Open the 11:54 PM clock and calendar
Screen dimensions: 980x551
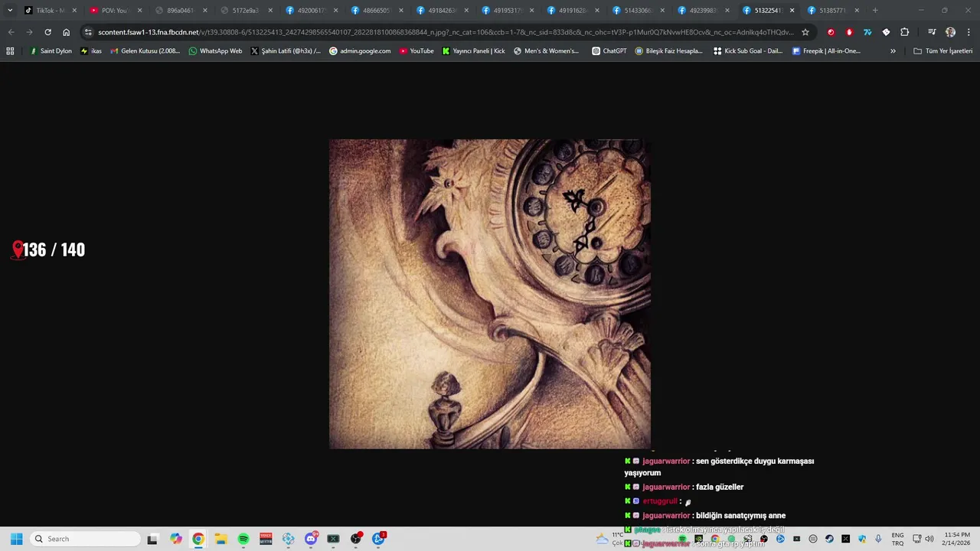(x=957, y=539)
